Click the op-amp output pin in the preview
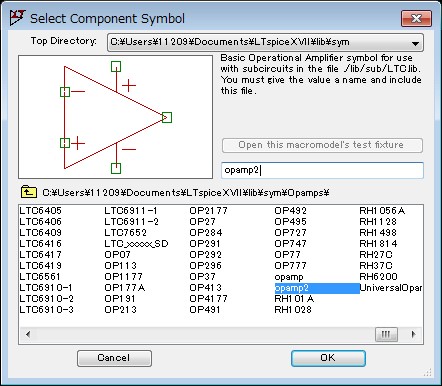The image size is (442, 386). click(167, 117)
